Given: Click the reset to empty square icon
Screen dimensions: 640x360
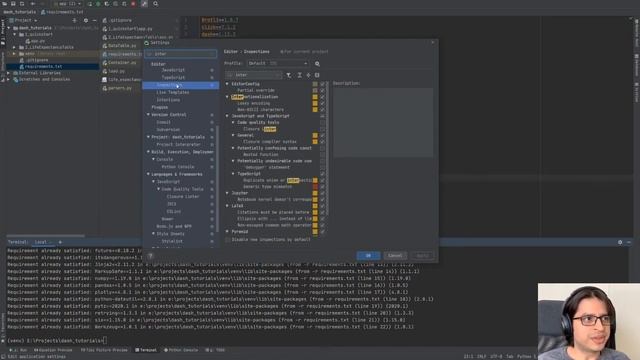Looking at the screenshot, I should coord(317,75).
